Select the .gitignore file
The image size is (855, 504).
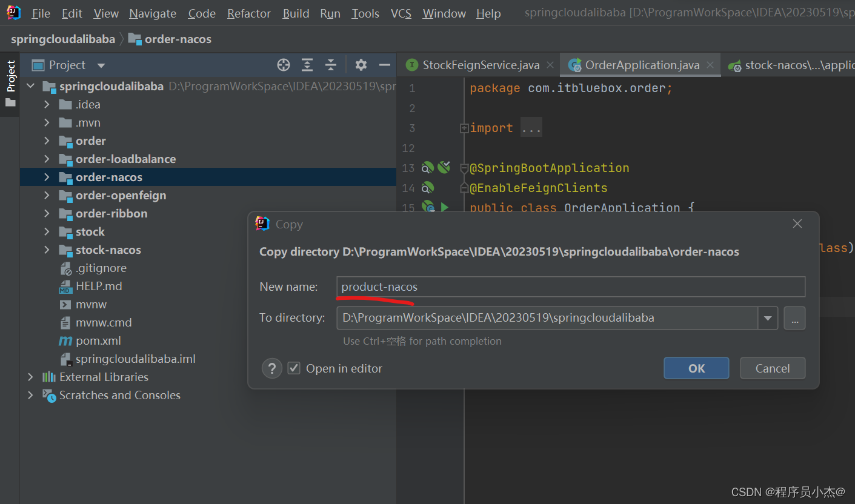[x=101, y=268]
